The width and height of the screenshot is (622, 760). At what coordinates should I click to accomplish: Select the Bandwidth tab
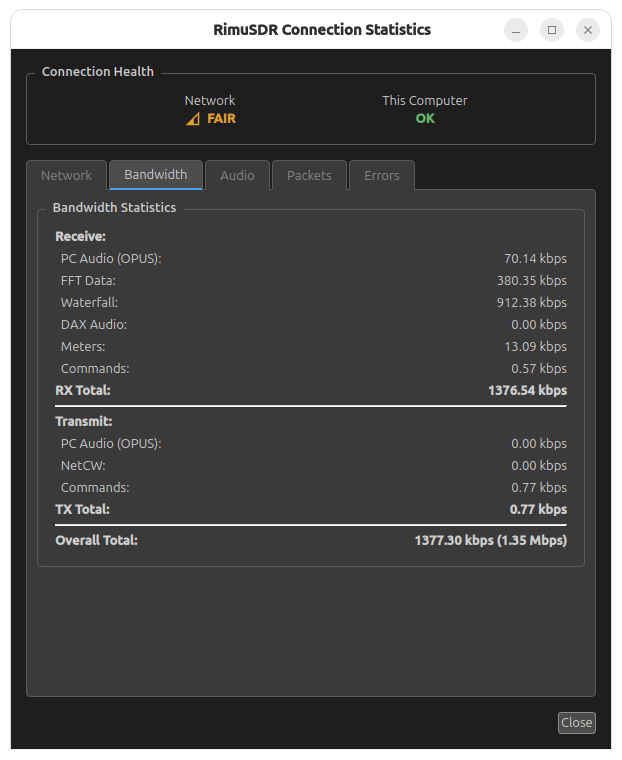pos(156,174)
